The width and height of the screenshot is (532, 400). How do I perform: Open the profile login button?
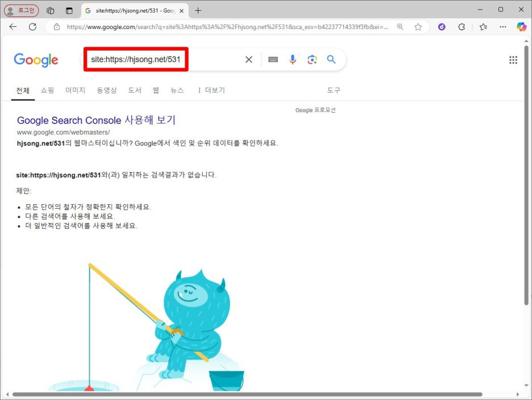pyautogui.click(x=22, y=10)
